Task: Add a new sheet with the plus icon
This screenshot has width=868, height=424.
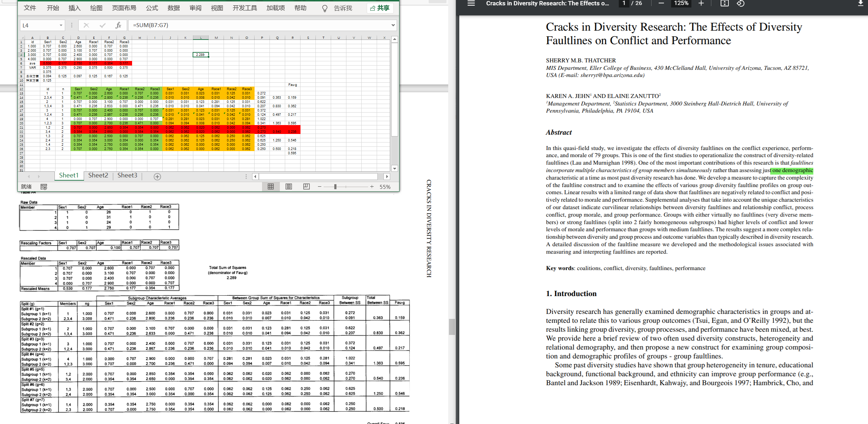Action: 157,177
